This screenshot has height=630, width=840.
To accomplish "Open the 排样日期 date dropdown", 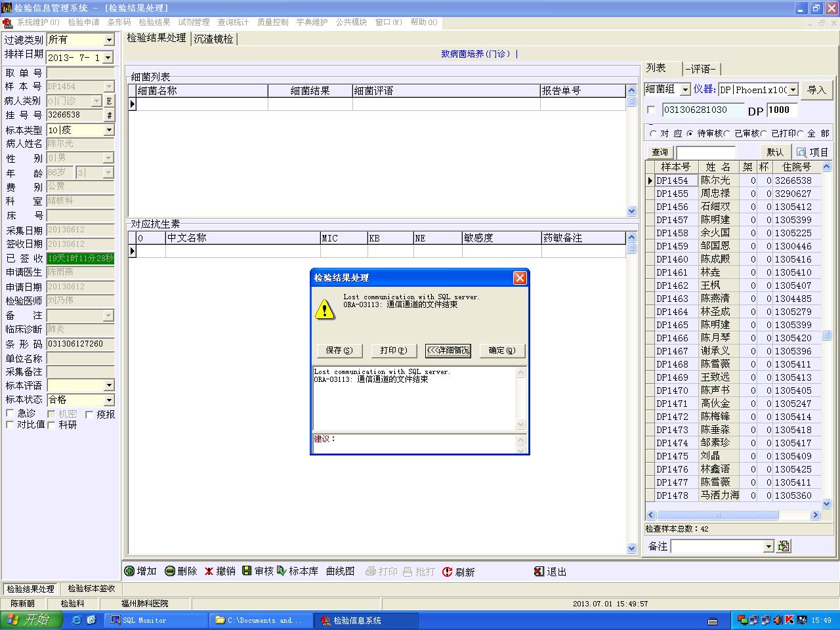I will coord(108,58).
